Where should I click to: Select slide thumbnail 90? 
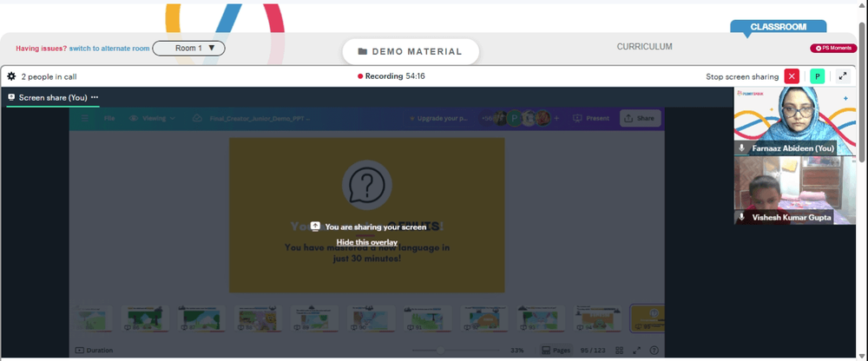click(x=372, y=319)
